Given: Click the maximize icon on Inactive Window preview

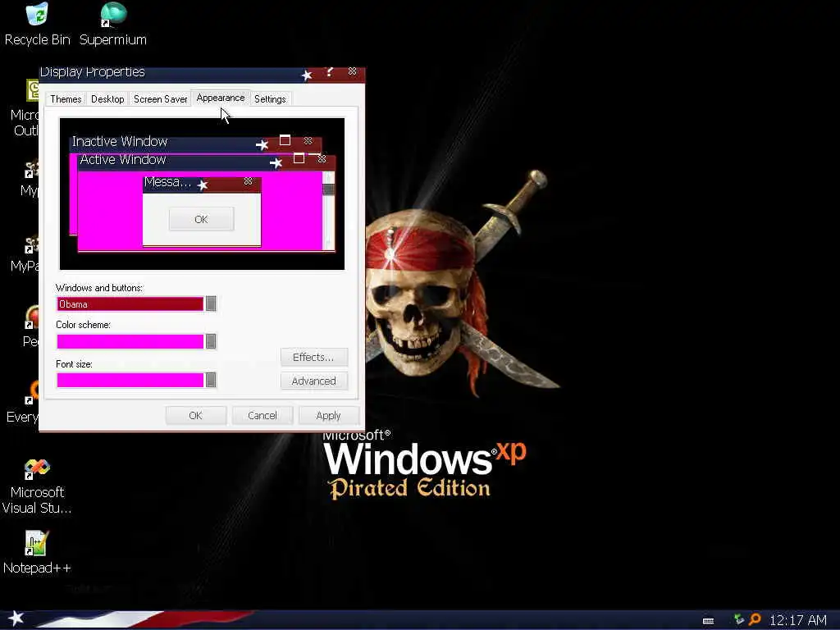Looking at the screenshot, I should tap(285, 140).
